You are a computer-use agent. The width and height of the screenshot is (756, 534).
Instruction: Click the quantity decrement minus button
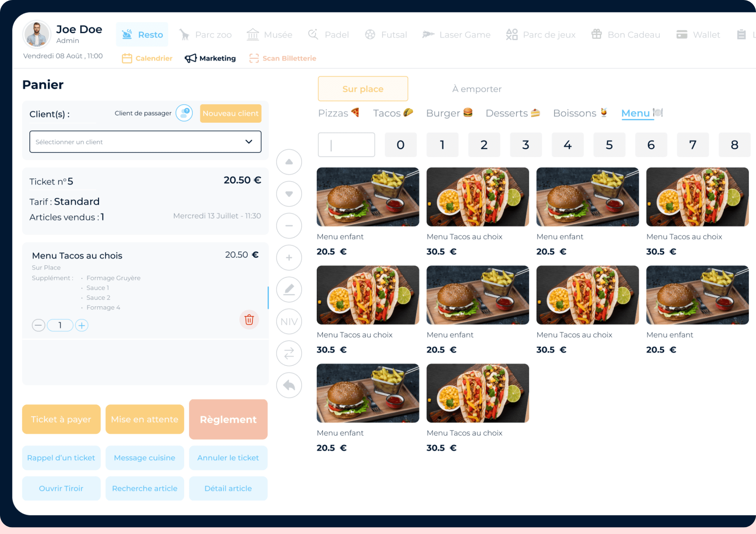coord(37,325)
